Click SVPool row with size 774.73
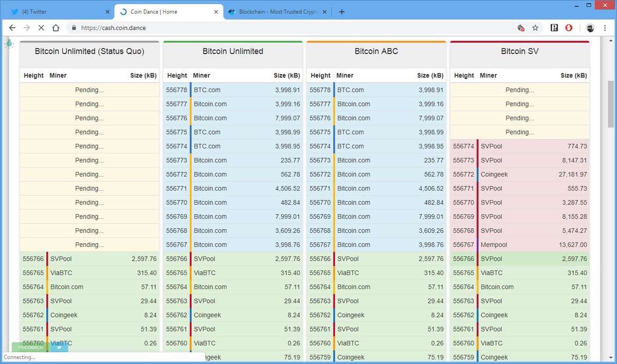 point(520,147)
